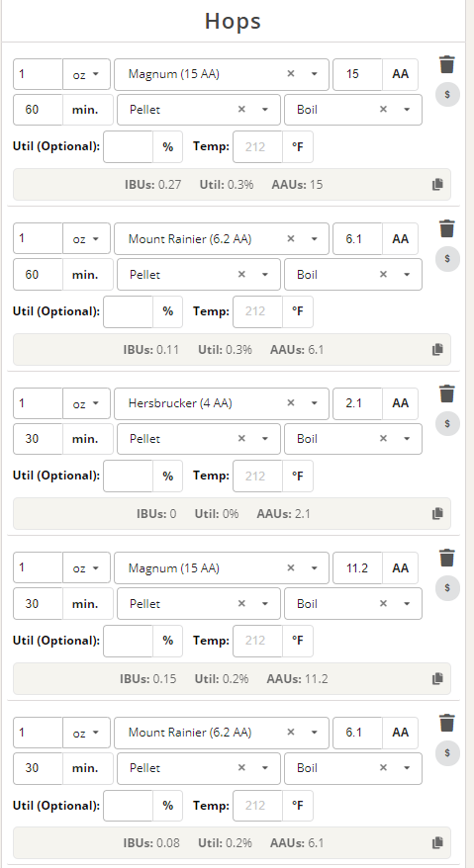Delete the first Mount Rainier 60 min hop
Screen dimensions: 474x868
447,228
